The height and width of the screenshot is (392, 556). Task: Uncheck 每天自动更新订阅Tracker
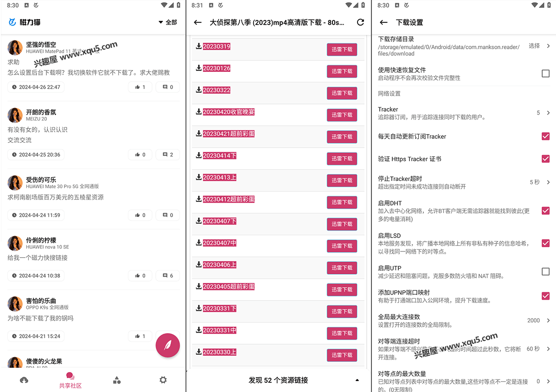point(545,136)
